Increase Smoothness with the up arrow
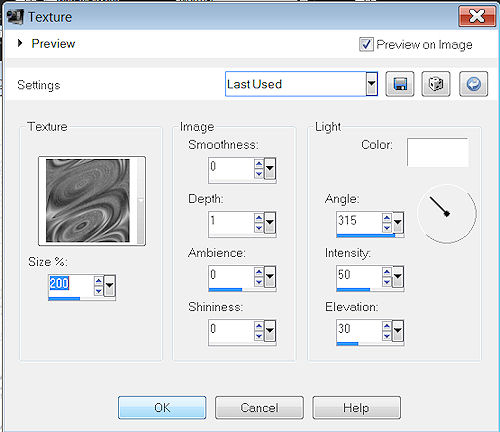Image resolution: width=500 pixels, height=432 pixels. 259,164
